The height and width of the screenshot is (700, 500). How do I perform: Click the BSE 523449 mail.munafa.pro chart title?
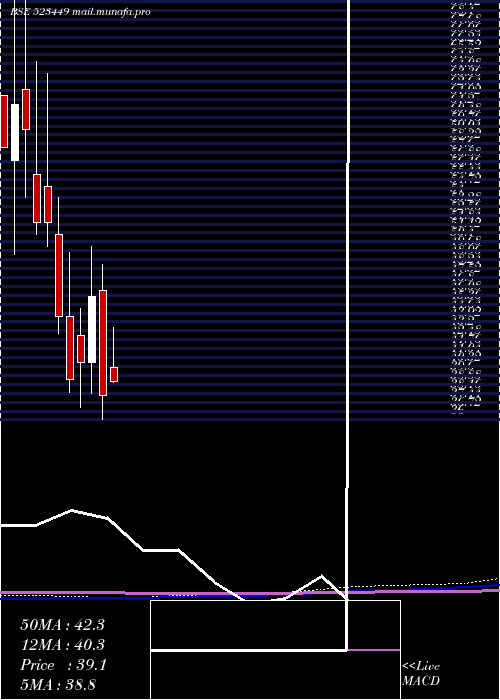(x=80, y=12)
